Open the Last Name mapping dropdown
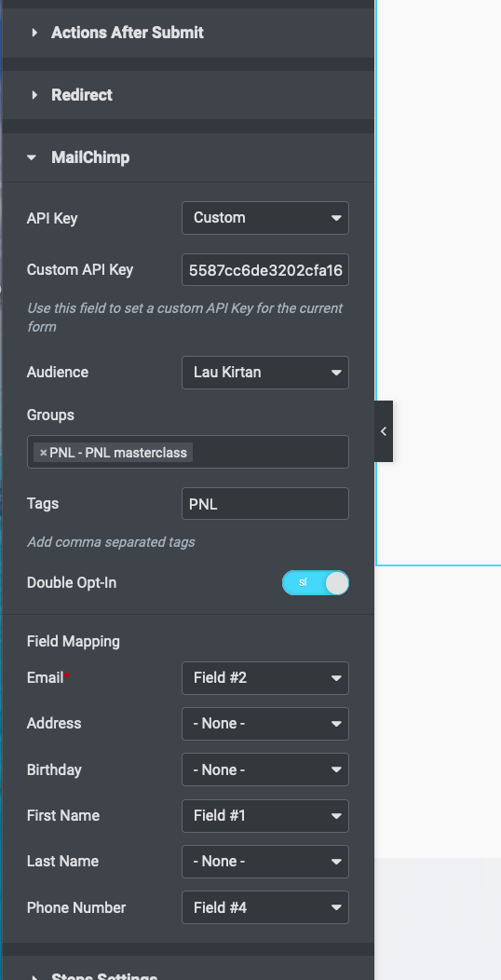The height and width of the screenshot is (980, 501). coord(264,862)
